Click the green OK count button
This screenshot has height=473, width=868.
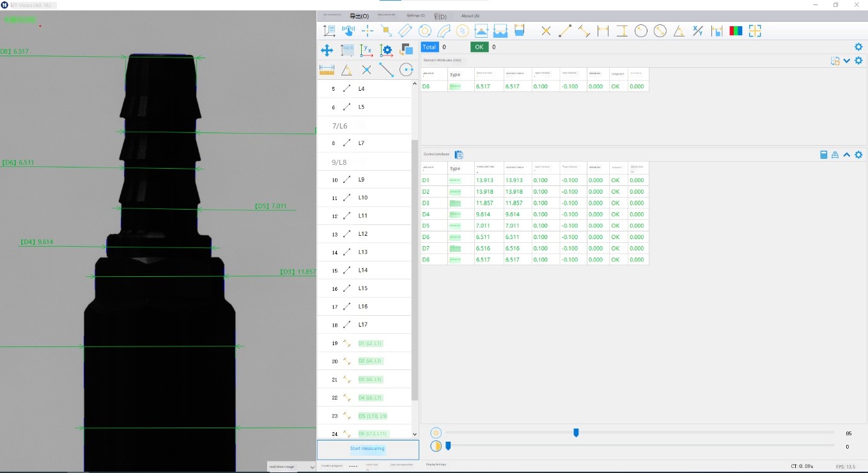pos(479,47)
